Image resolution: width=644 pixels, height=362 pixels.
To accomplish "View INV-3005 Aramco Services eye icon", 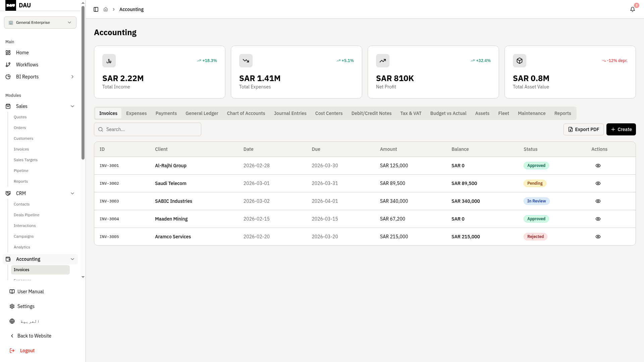I will pos(598,237).
